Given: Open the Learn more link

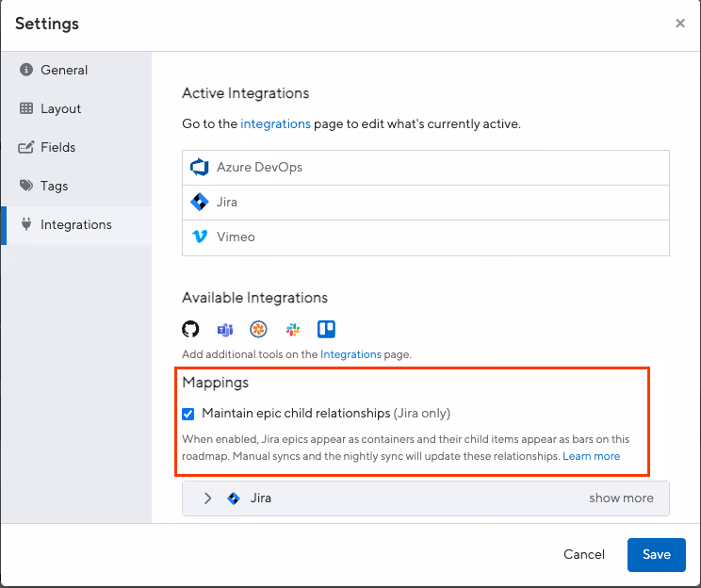Looking at the screenshot, I should pos(591,456).
